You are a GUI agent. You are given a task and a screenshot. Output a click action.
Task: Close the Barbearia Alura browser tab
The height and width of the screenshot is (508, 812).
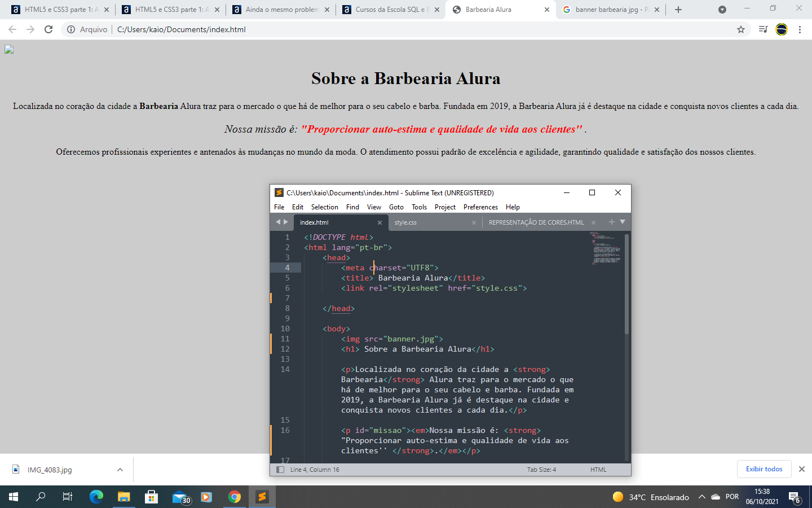(547, 10)
